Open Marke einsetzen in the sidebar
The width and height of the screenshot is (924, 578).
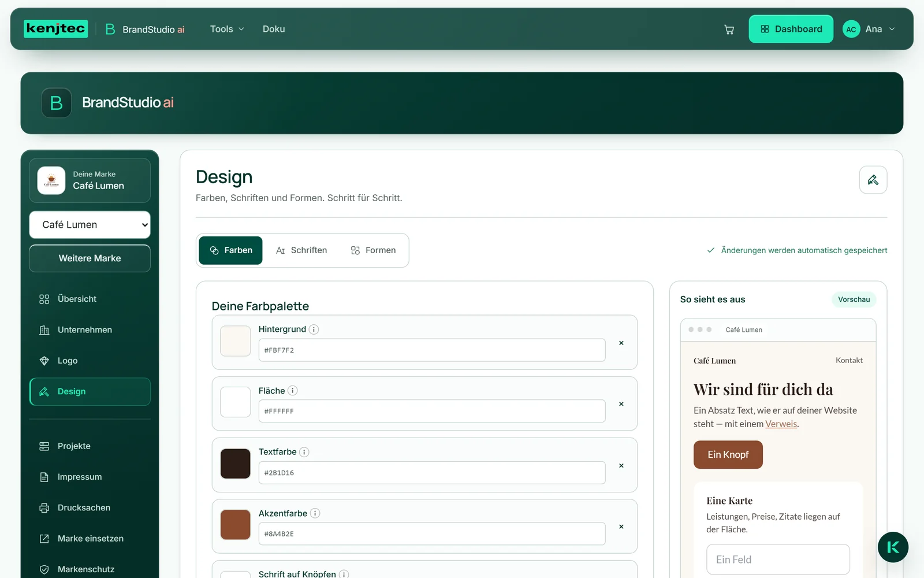(90, 539)
